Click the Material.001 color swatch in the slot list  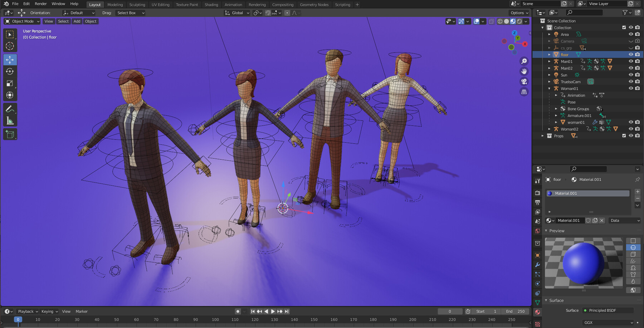tap(550, 193)
